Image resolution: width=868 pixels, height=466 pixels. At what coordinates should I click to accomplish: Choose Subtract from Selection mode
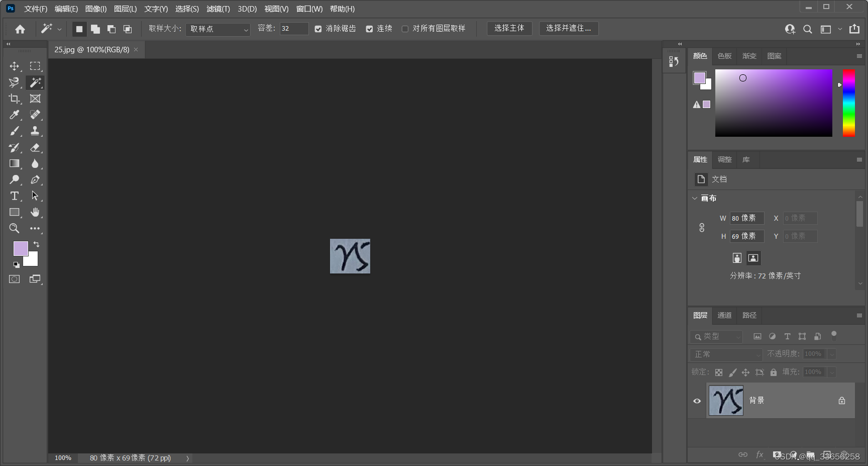coord(111,29)
